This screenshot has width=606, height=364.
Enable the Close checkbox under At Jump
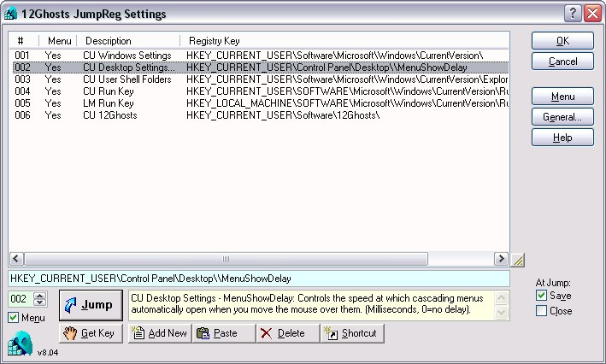point(541,311)
